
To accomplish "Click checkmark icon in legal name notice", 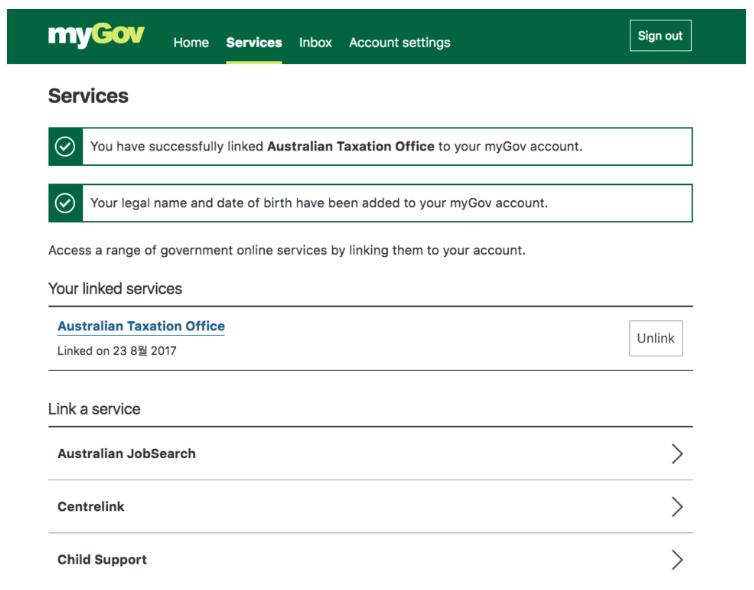I will pos(65,203).
